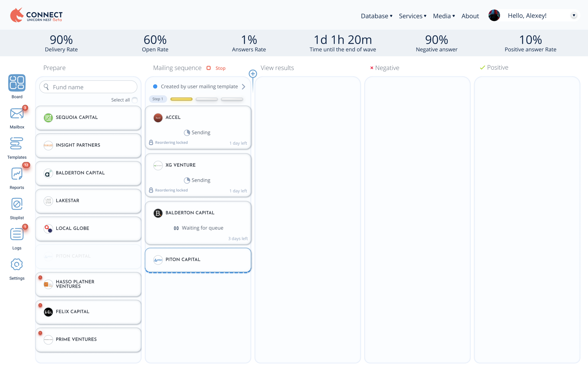The width and height of the screenshot is (588, 370).
Task: Click the plus icon above View results
Action: [x=253, y=74]
